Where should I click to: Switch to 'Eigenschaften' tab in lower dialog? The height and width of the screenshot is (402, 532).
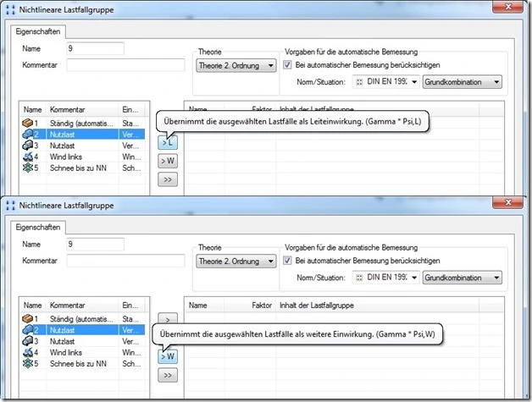pos(38,227)
